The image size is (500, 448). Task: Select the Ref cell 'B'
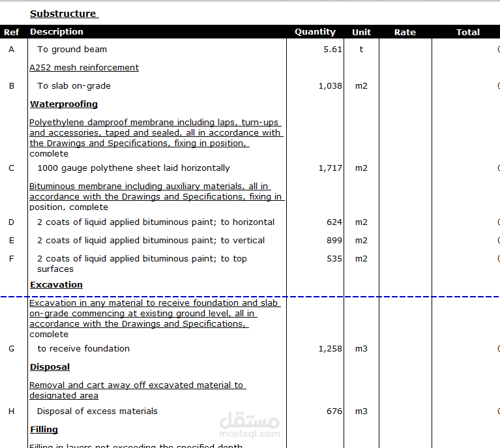point(12,85)
